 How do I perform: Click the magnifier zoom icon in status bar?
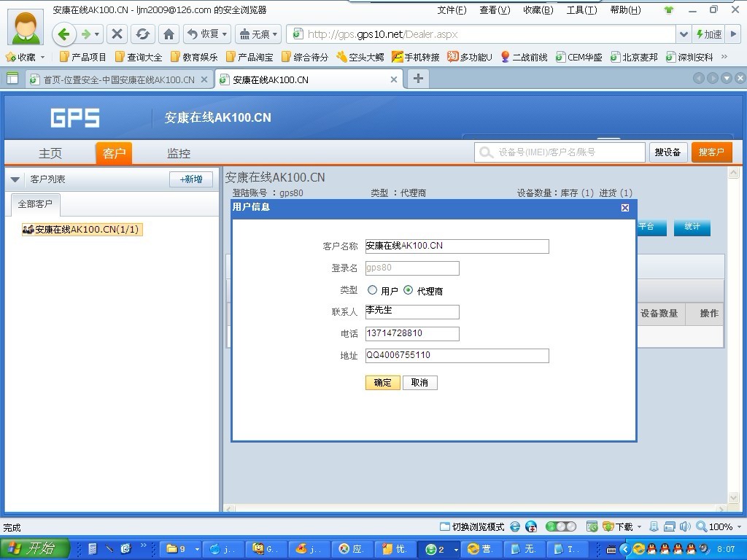tap(701, 526)
